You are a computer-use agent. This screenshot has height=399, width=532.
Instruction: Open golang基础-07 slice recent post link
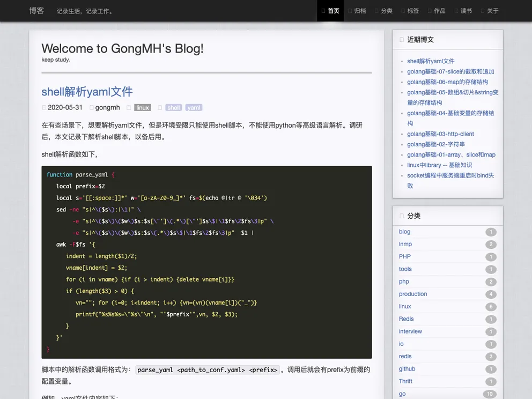(450, 71)
